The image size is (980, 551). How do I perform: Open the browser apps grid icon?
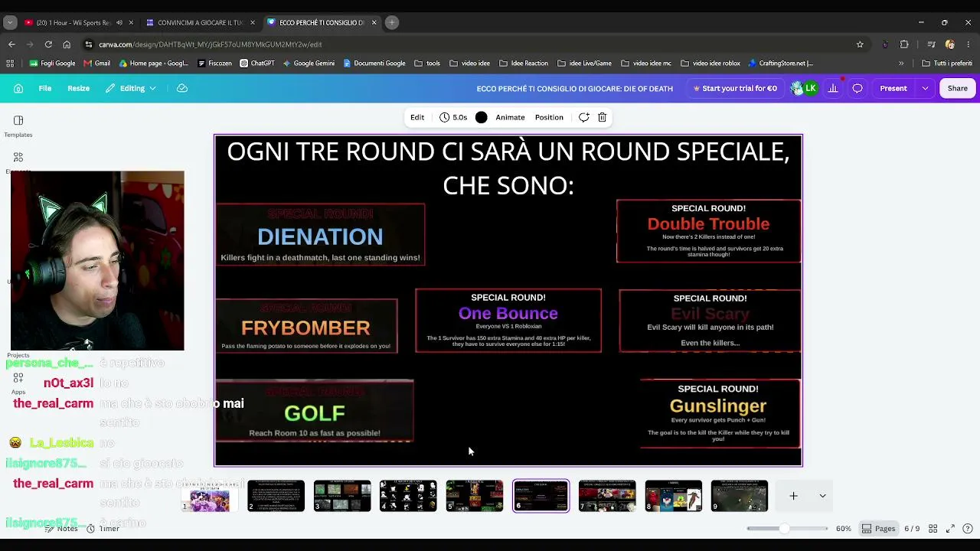(x=11, y=64)
